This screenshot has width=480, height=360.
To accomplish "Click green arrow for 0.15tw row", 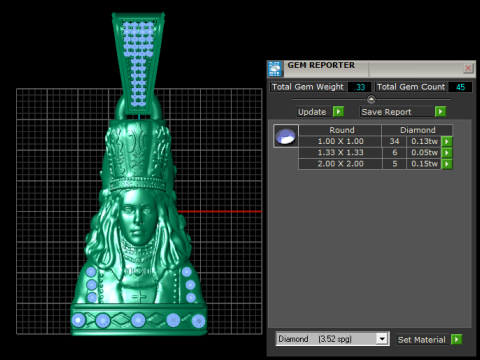I will pos(447,164).
